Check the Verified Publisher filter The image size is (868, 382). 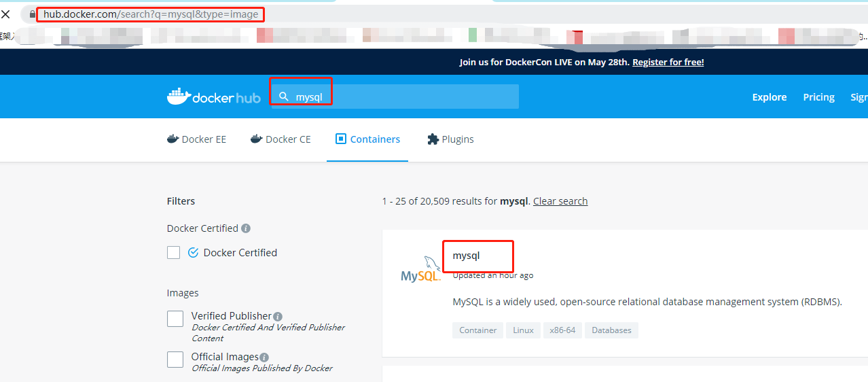[175, 319]
